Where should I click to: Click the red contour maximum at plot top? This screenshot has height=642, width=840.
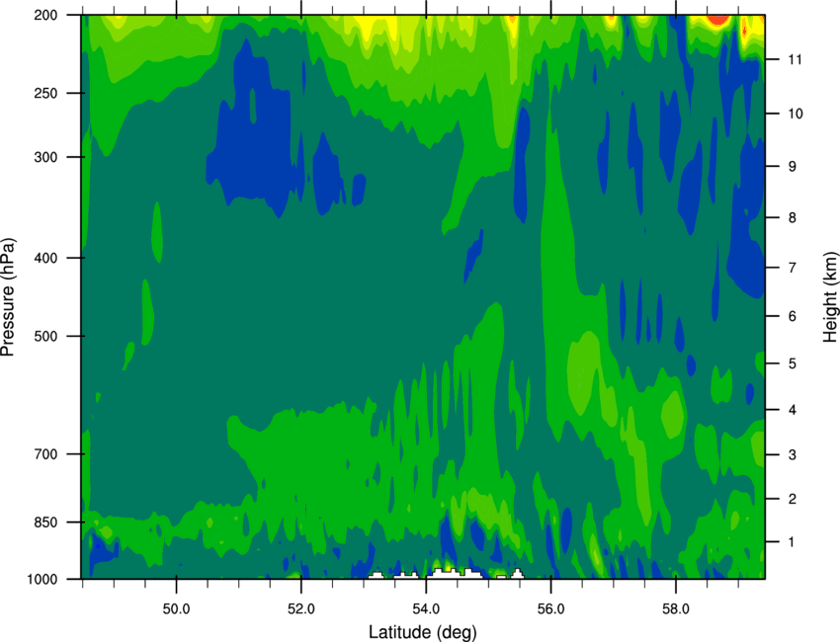pos(717,20)
